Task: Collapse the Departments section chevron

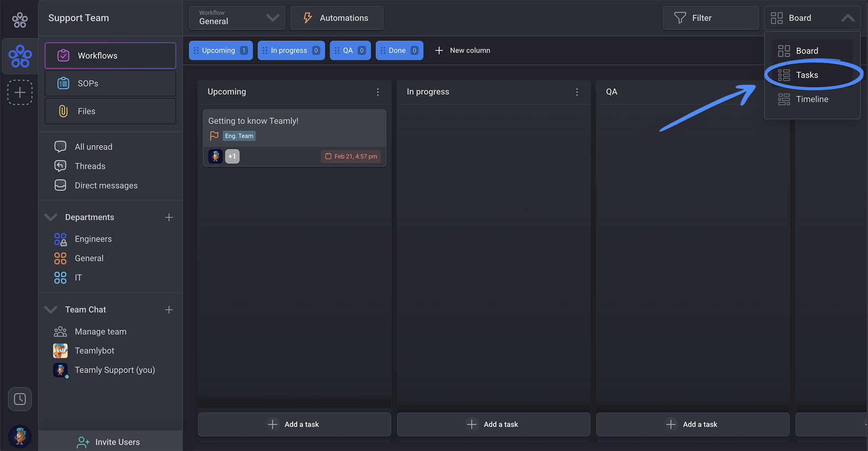Action: [x=51, y=217]
